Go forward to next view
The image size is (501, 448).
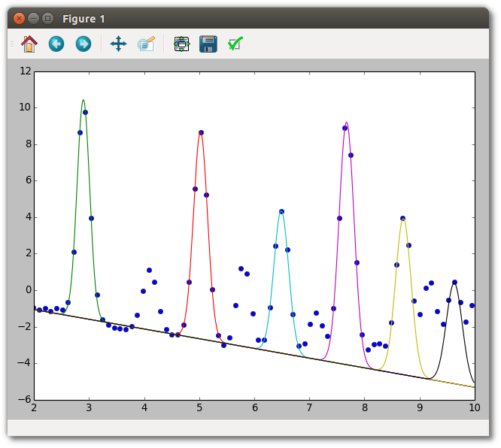83,44
